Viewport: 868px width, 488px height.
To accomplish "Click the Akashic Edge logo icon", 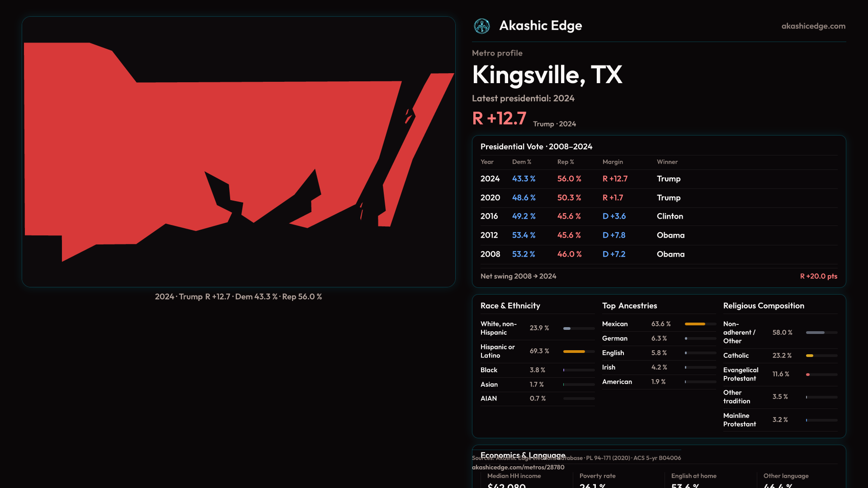I will click(481, 26).
